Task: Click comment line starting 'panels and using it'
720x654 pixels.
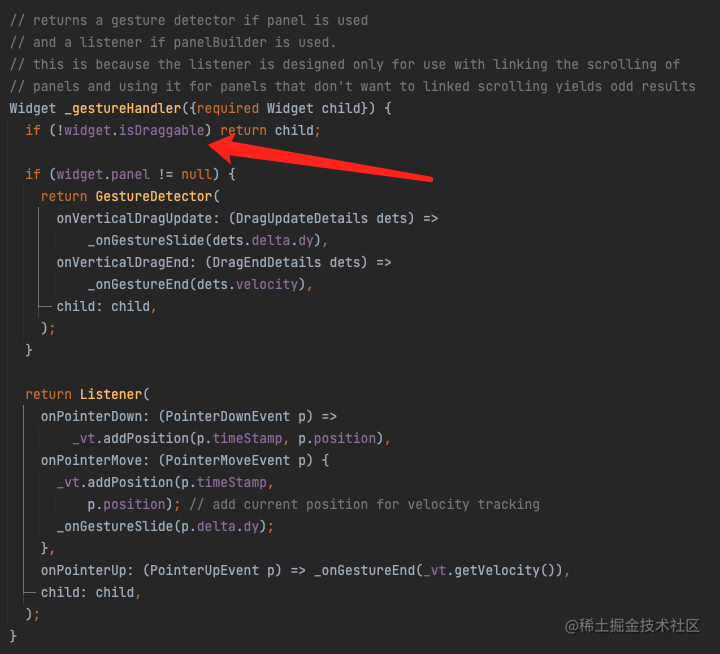Action: pyautogui.click(x=353, y=87)
